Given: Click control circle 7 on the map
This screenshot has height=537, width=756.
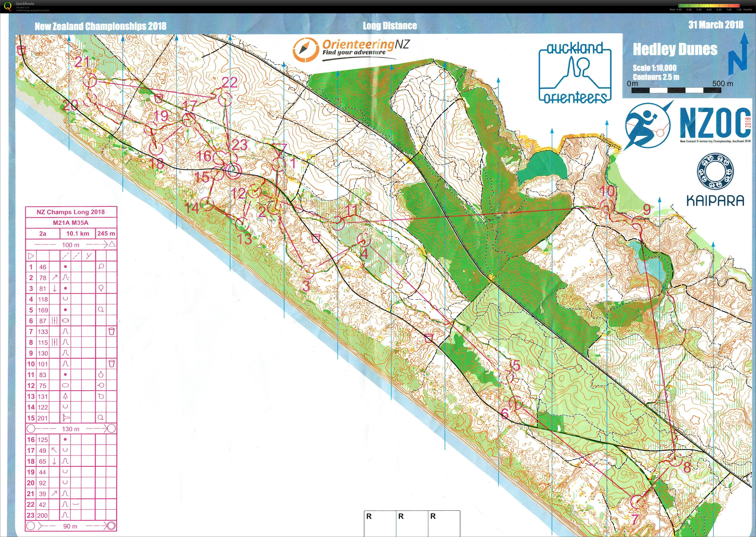Looking at the screenshot, I should pyautogui.click(x=637, y=501).
